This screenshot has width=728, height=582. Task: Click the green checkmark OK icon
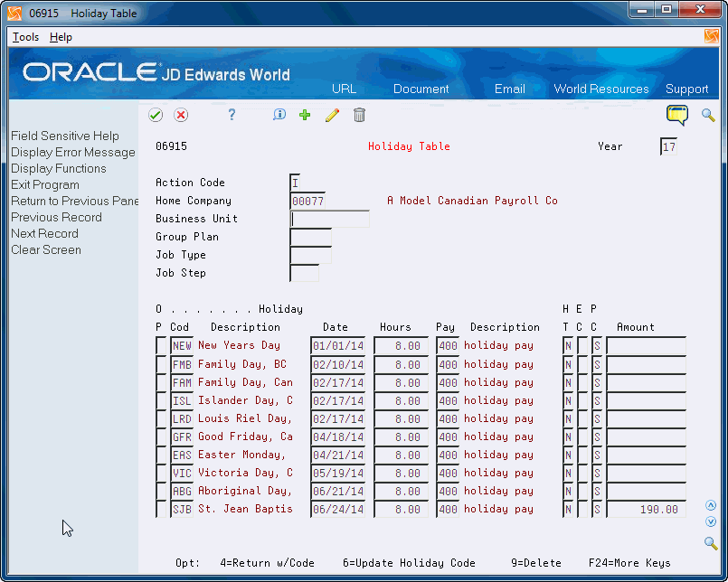point(156,115)
